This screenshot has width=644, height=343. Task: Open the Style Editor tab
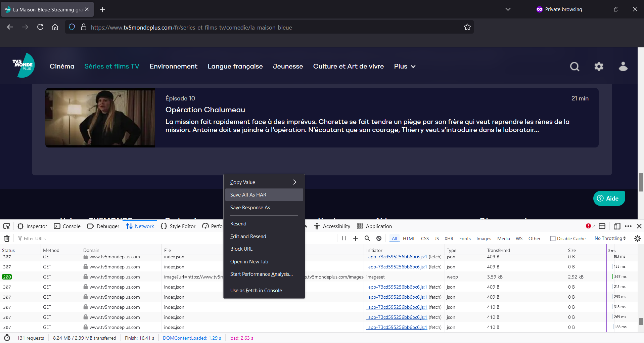(x=178, y=226)
